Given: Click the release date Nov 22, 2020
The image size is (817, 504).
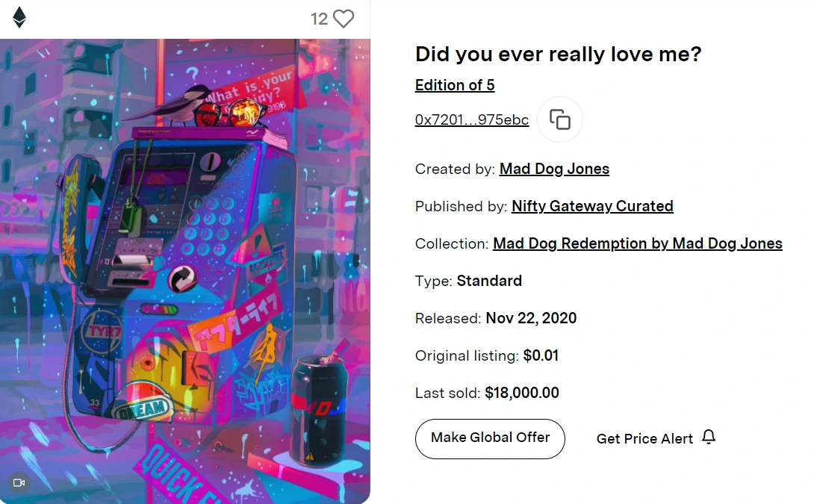Looking at the screenshot, I should pyautogui.click(x=531, y=318).
